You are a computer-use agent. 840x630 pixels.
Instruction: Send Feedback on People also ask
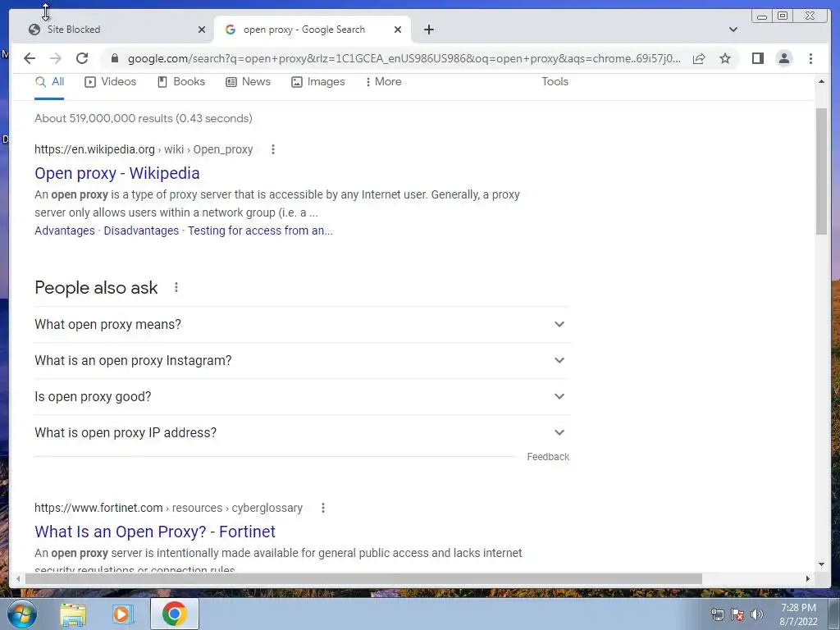pos(547,457)
